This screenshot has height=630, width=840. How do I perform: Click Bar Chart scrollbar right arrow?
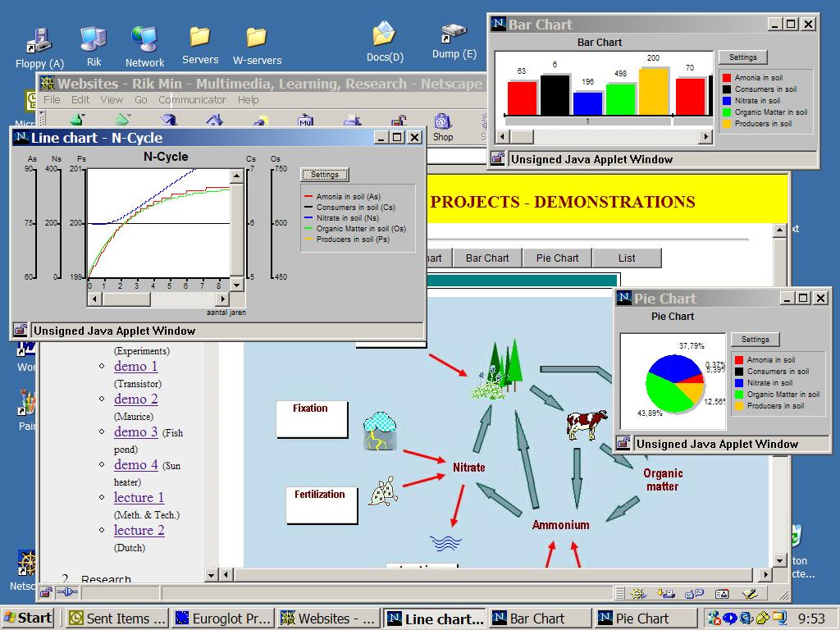point(706,137)
